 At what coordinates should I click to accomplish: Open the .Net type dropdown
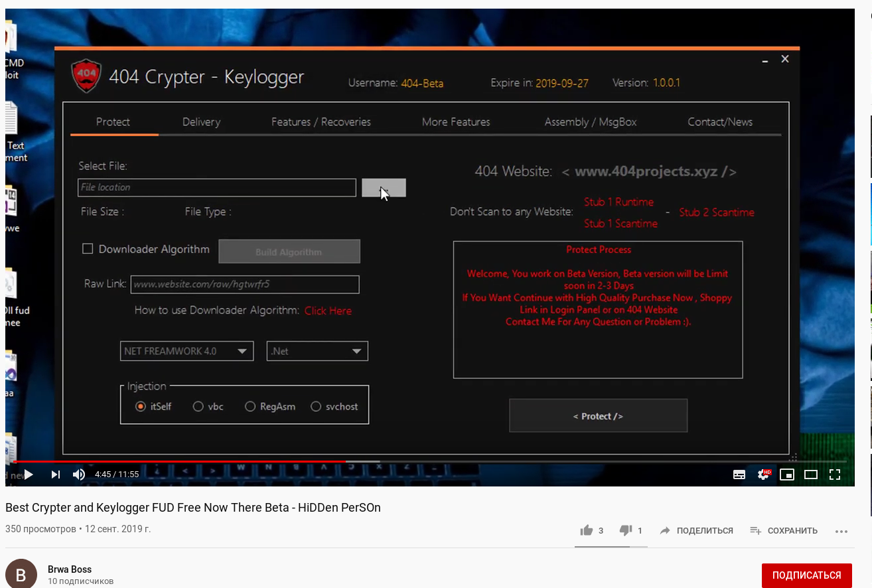point(317,351)
